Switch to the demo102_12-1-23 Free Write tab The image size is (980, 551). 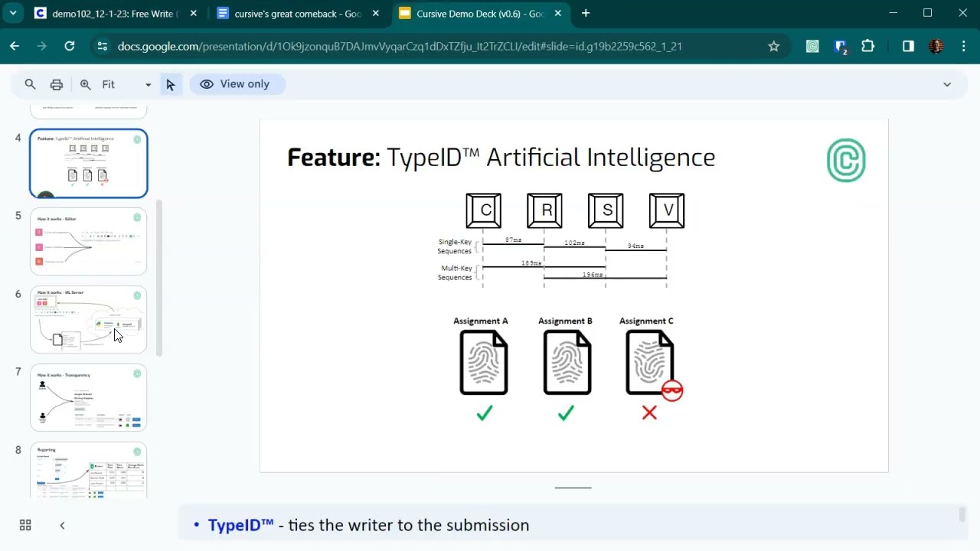115,14
